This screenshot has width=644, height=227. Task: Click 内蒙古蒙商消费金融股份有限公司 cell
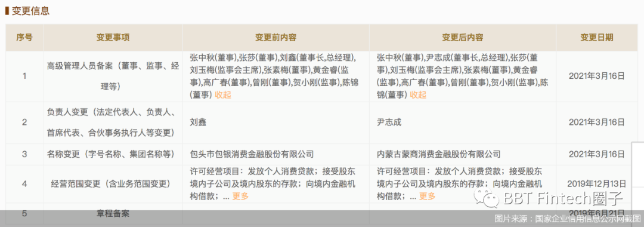439,154
